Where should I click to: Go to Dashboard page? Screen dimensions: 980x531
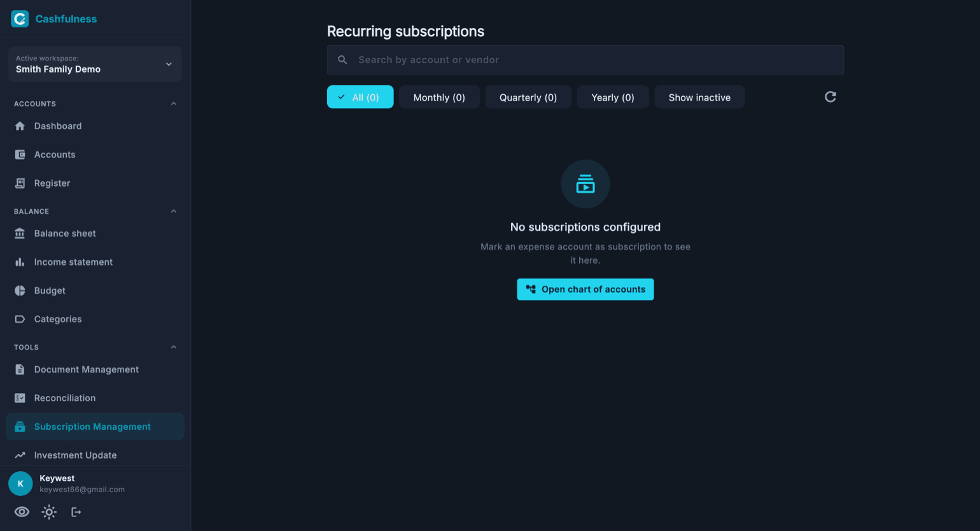point(95,126)
